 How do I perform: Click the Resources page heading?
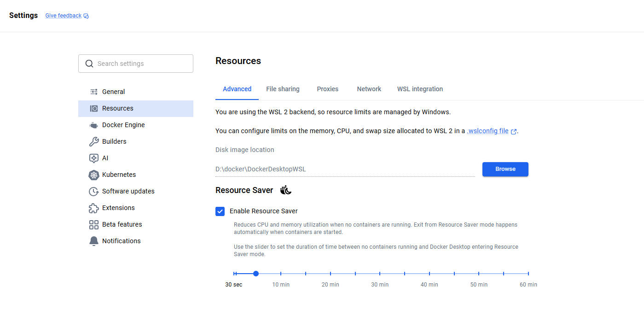pyautogui.click(x=238, y=61)
